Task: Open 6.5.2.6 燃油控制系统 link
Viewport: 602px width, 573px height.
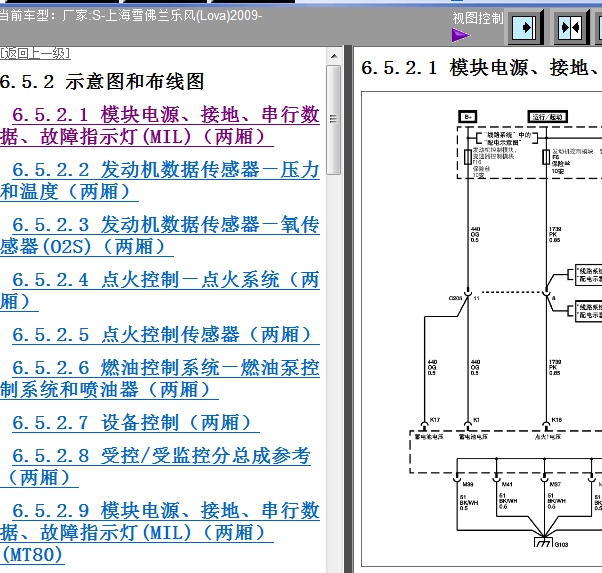Action: click(160, 378)
